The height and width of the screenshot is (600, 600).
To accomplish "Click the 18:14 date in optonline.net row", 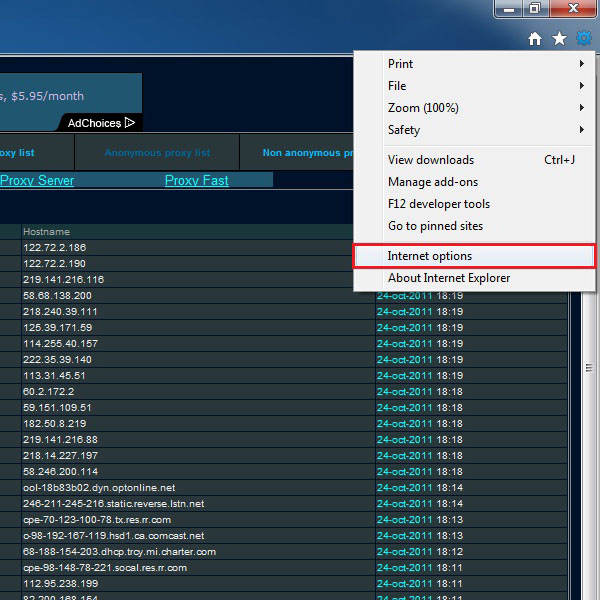I will click(x=420, y=488).
